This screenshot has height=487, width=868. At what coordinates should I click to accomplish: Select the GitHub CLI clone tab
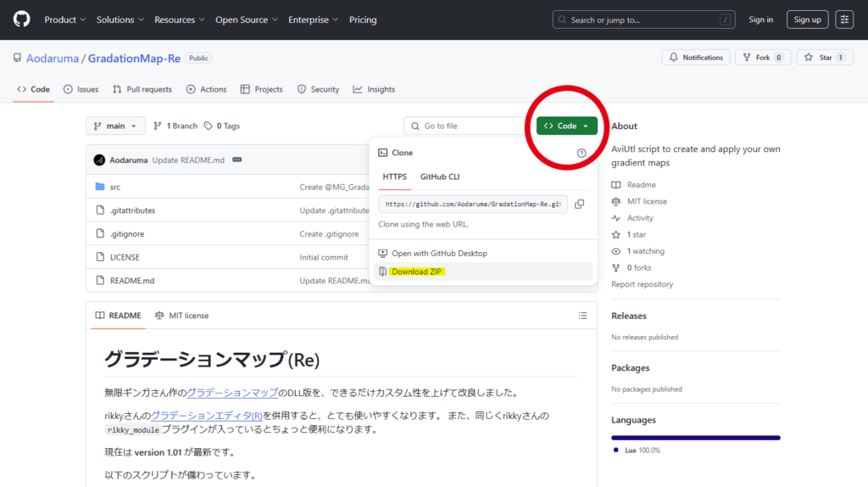coord(440,176)
